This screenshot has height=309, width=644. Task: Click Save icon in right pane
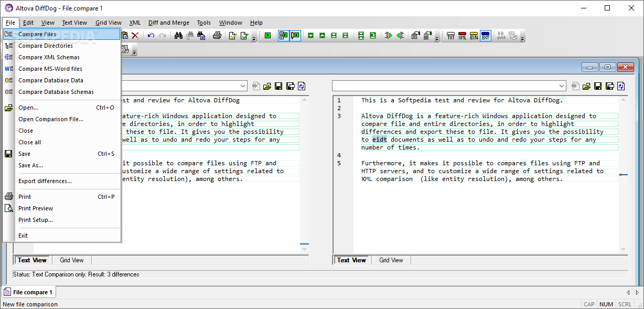click(598, 86)
